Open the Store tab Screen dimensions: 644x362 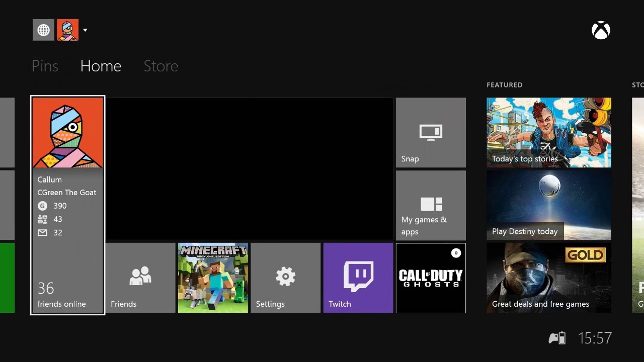(x=160, y=66)
